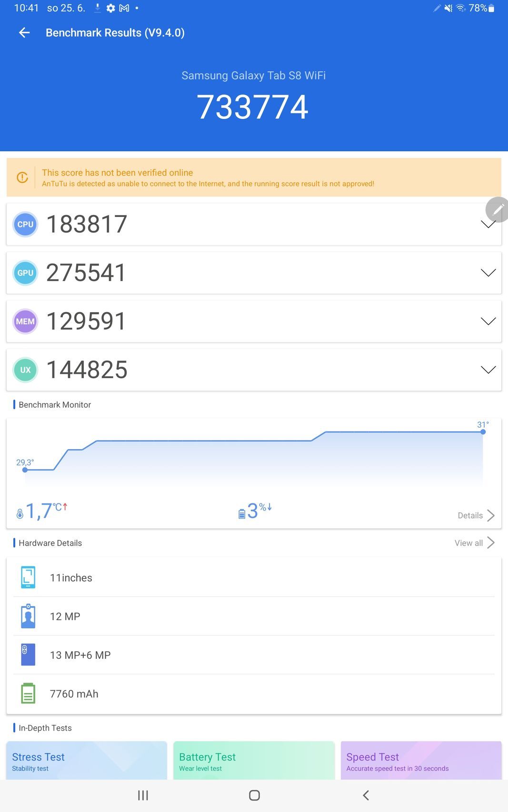Select the 11inches hardware row

[x=254, y=577]
